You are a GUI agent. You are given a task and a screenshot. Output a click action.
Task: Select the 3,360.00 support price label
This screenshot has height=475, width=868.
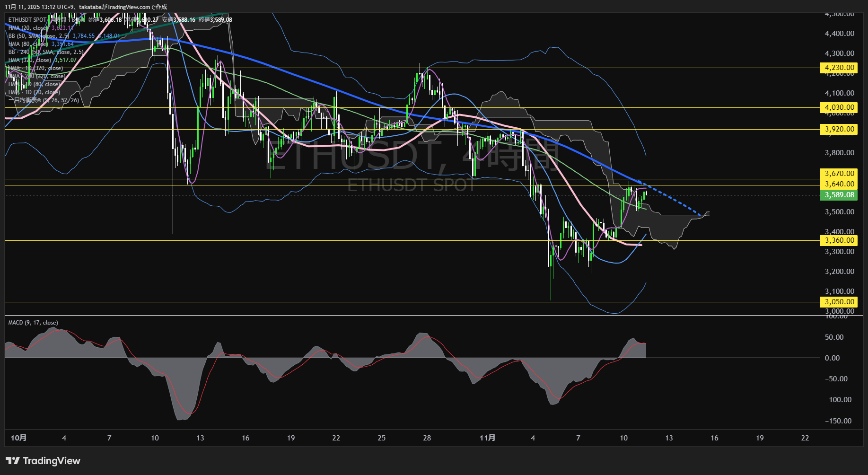click(x=839, y=240)
